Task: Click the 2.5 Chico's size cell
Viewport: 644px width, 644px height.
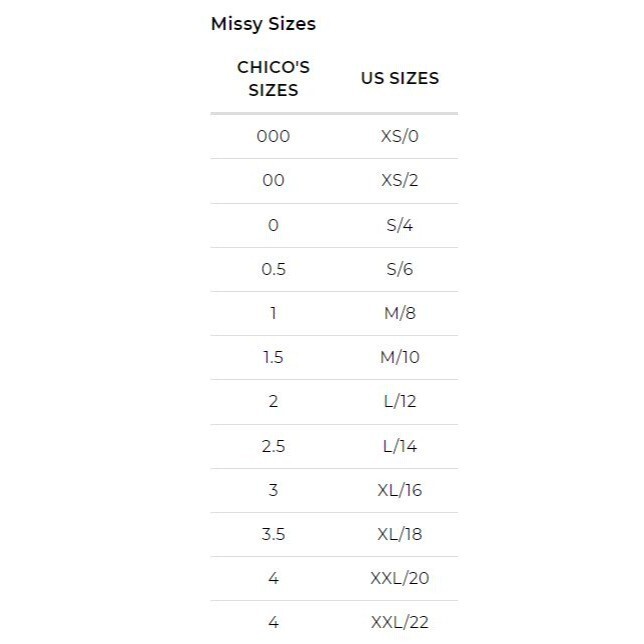Action: click(274, 446)
